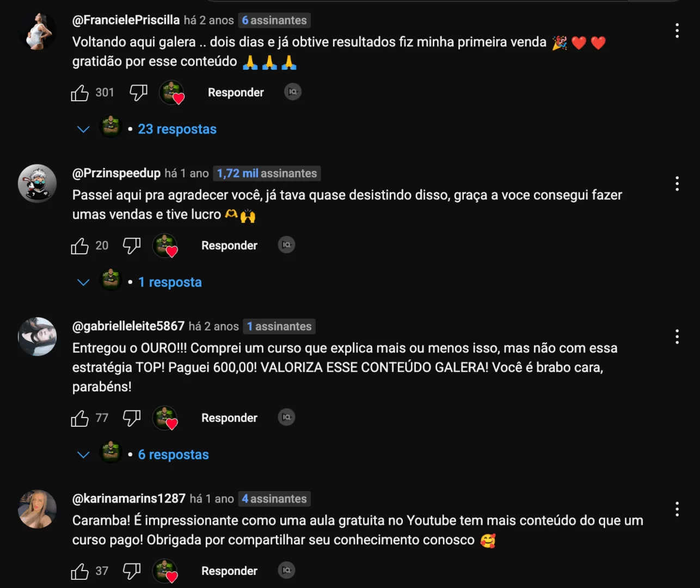
Task: Click the IQ icon on @Przinspeedup comment
Action: point(286,245)
